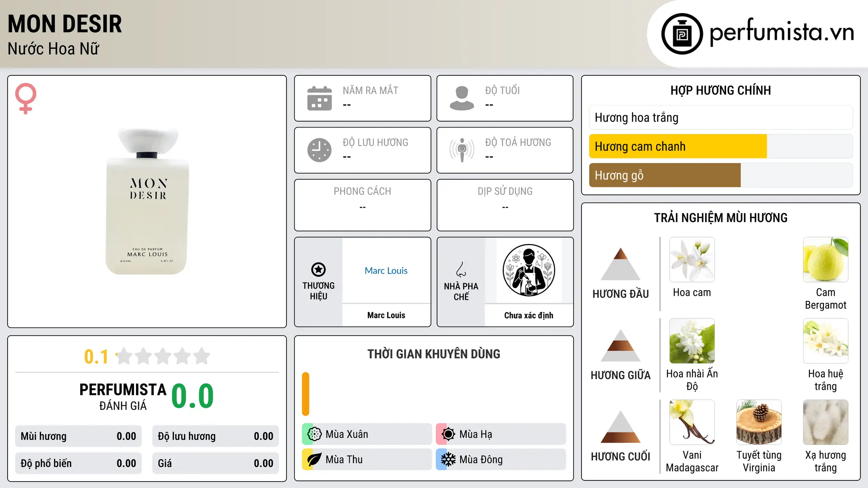This screenshot has width=868, height=488.
Task: Click the Mon Desir perfume bottle image
Action: (x=147, y=201)
